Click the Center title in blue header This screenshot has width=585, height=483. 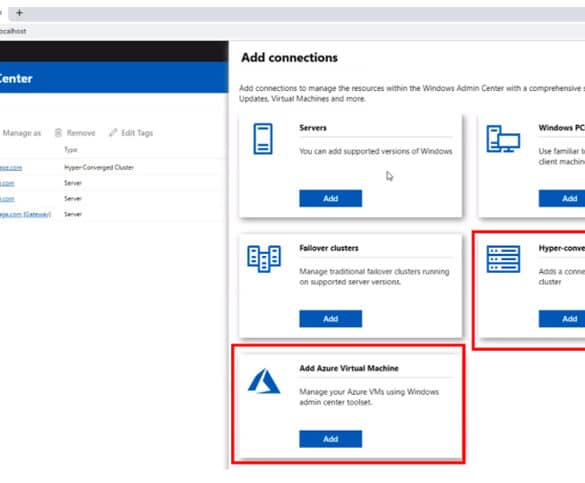(x=16, y=79)
